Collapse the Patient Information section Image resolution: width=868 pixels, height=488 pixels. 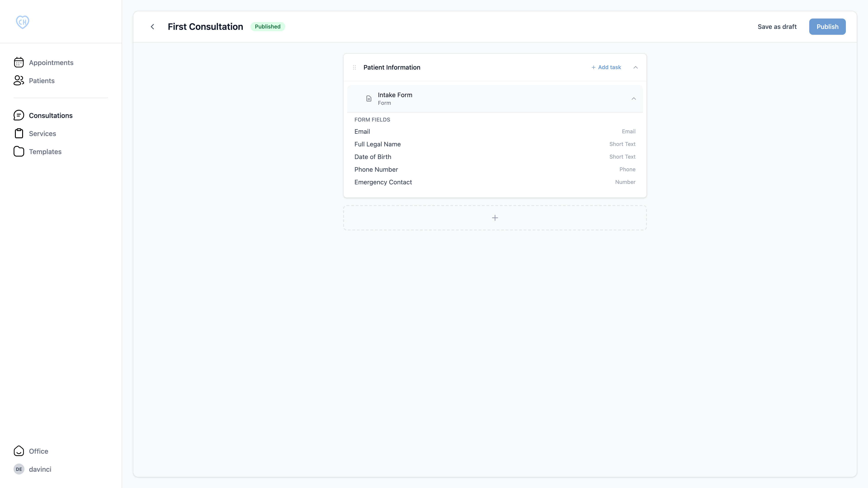click(x=635, y=67)
